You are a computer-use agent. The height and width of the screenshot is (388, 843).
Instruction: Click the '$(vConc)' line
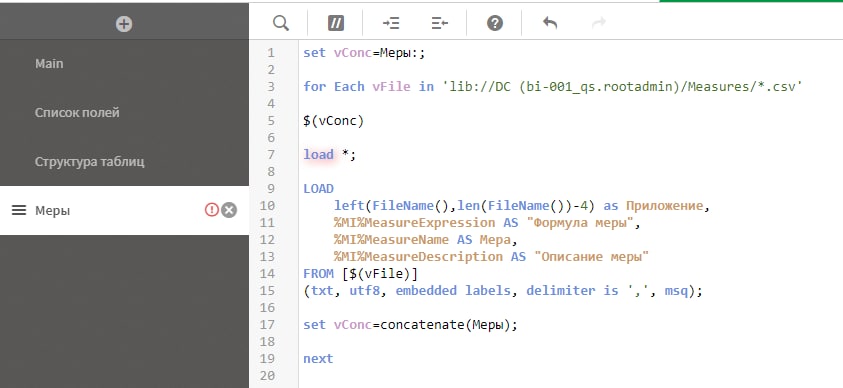(333, 121)
